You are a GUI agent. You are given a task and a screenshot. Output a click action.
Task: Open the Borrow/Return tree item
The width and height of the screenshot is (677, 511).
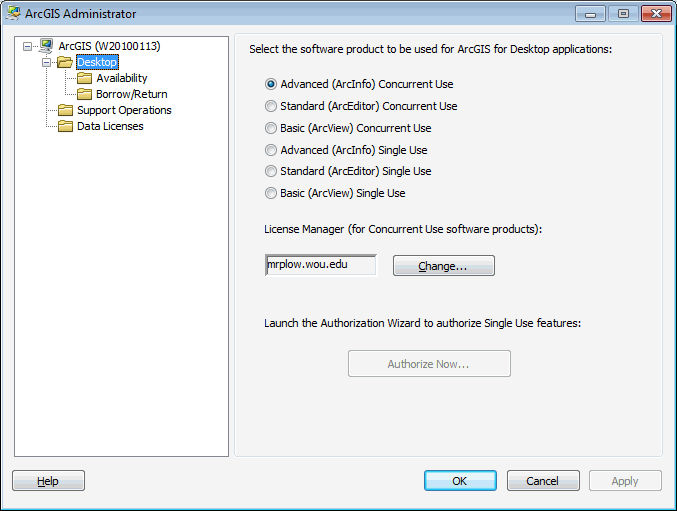[132, 94]
